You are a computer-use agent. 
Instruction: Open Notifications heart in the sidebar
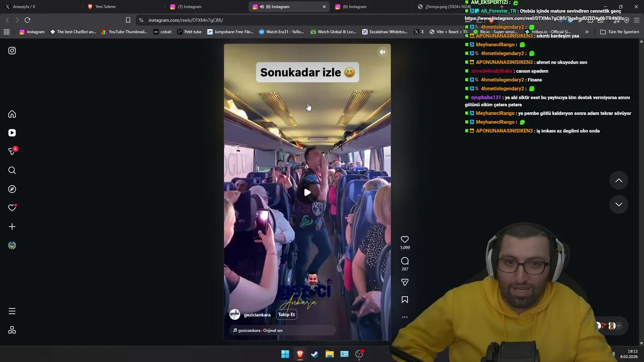click(x=12, y=208)
